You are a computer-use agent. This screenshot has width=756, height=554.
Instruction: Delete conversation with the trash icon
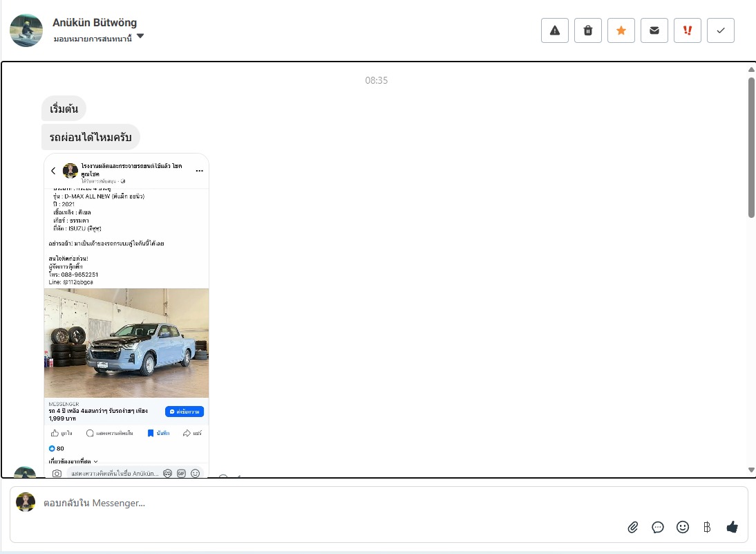[x=588, y=30]
